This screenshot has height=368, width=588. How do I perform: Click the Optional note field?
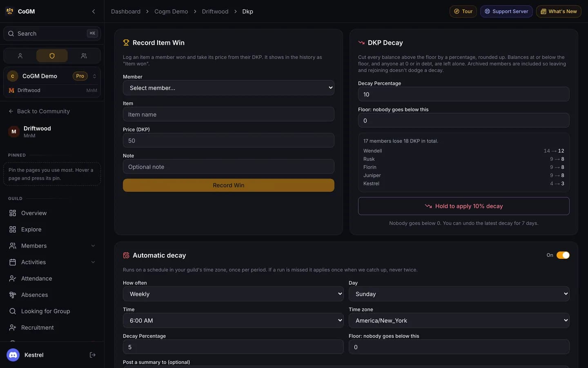[x=229, y=167]
